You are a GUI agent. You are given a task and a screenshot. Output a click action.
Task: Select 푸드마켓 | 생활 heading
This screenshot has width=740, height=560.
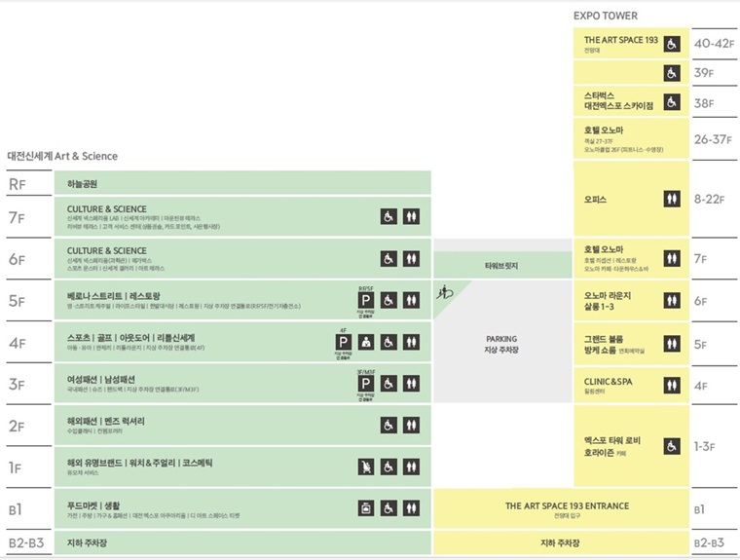coord(93,505)
